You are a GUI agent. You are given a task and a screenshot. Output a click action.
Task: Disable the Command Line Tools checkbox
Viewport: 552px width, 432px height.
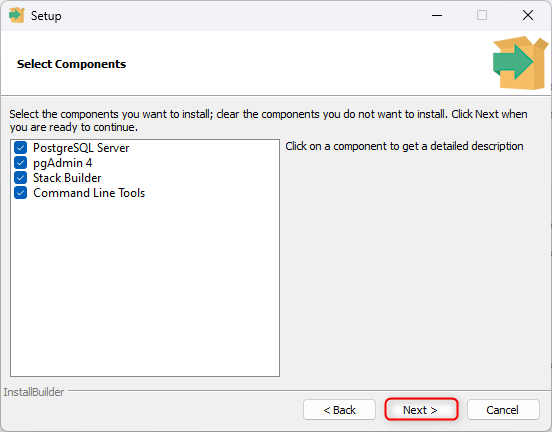coord(20,193)
